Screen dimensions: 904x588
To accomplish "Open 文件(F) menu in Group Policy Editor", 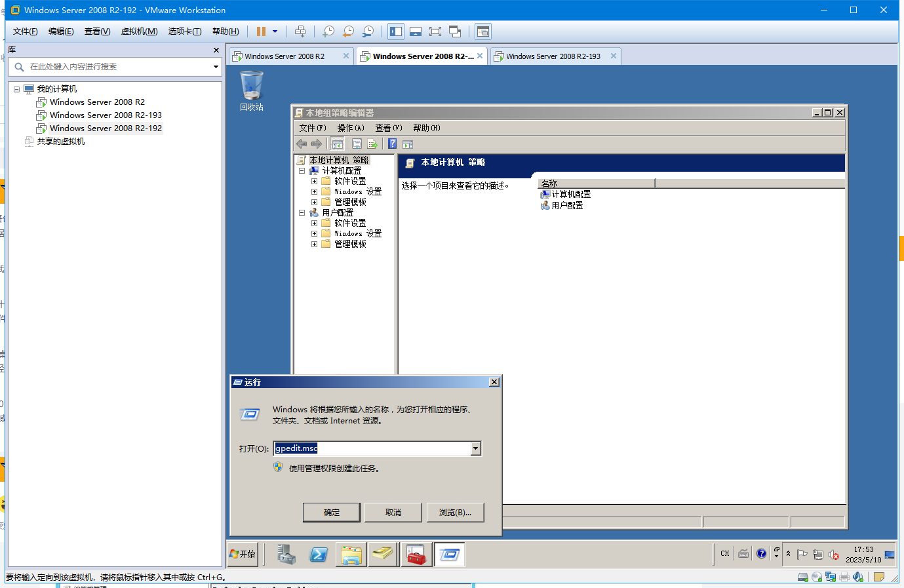I will click(x=313, y=128).
